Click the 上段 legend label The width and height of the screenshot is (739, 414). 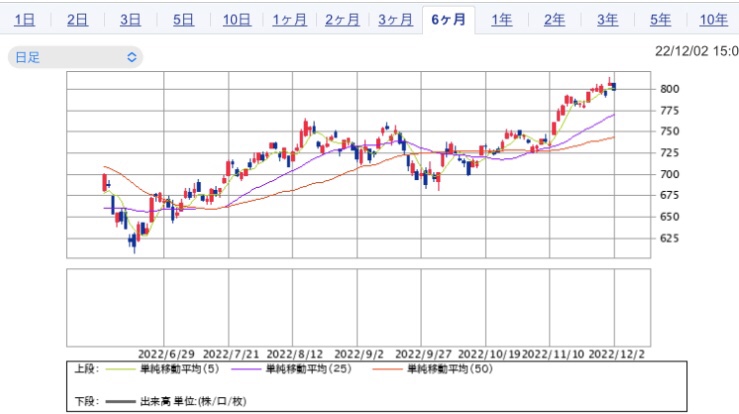point(86,369)
